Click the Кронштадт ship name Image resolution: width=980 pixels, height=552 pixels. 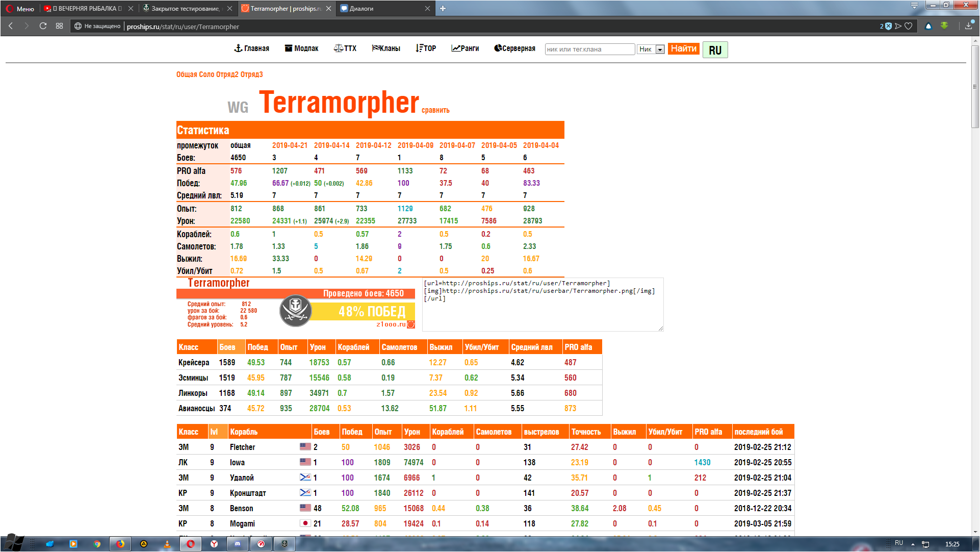pos(248,493)
